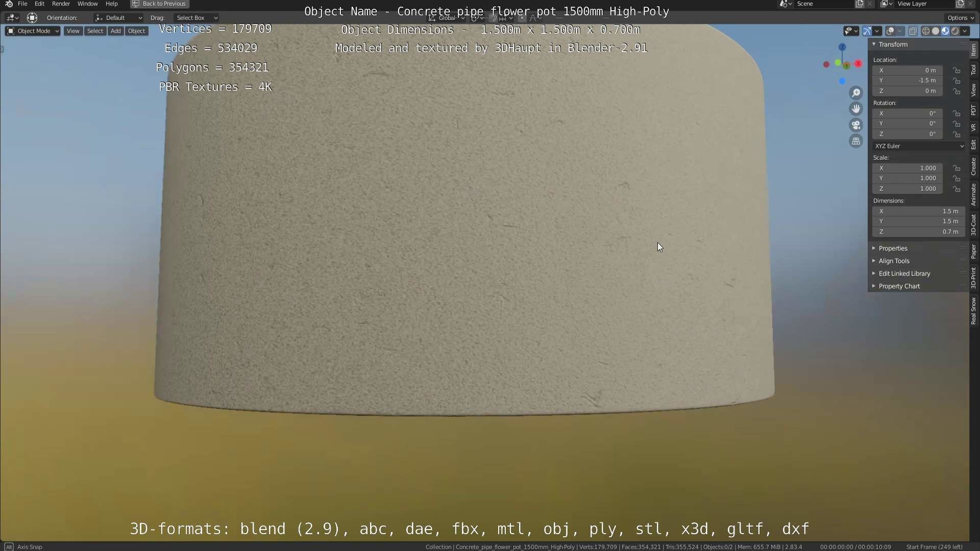980x551 pixels.
Task: Click the red X axis gizmo
Action: point(859,64)
